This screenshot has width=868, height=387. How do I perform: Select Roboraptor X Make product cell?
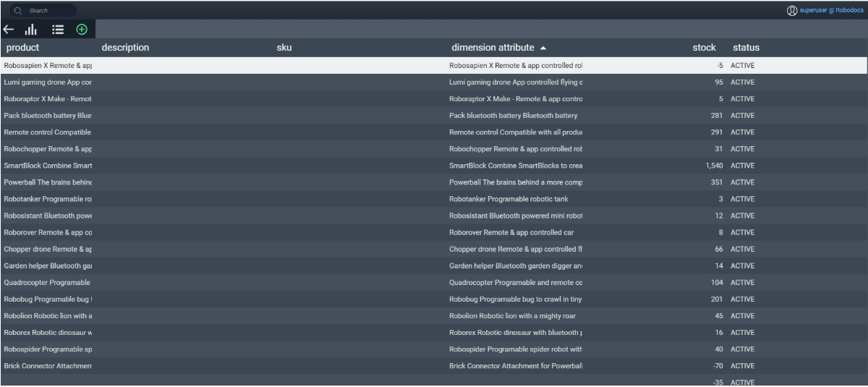48,99
